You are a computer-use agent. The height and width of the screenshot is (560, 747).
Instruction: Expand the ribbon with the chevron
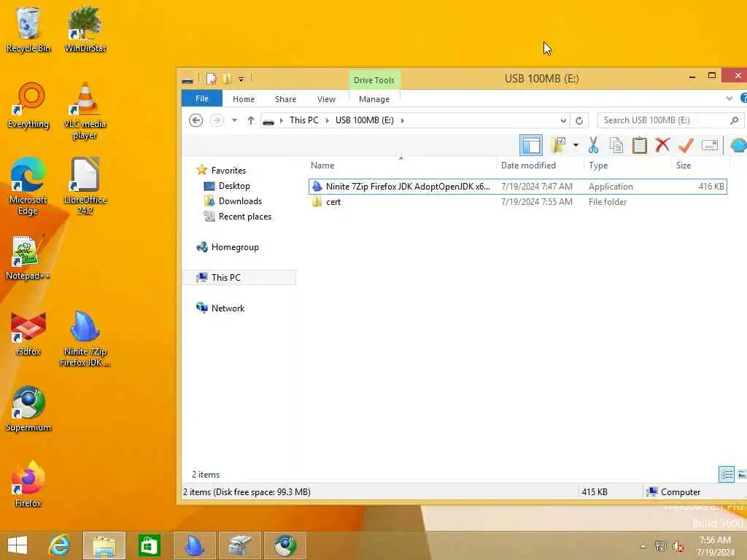tap(729, 98)
